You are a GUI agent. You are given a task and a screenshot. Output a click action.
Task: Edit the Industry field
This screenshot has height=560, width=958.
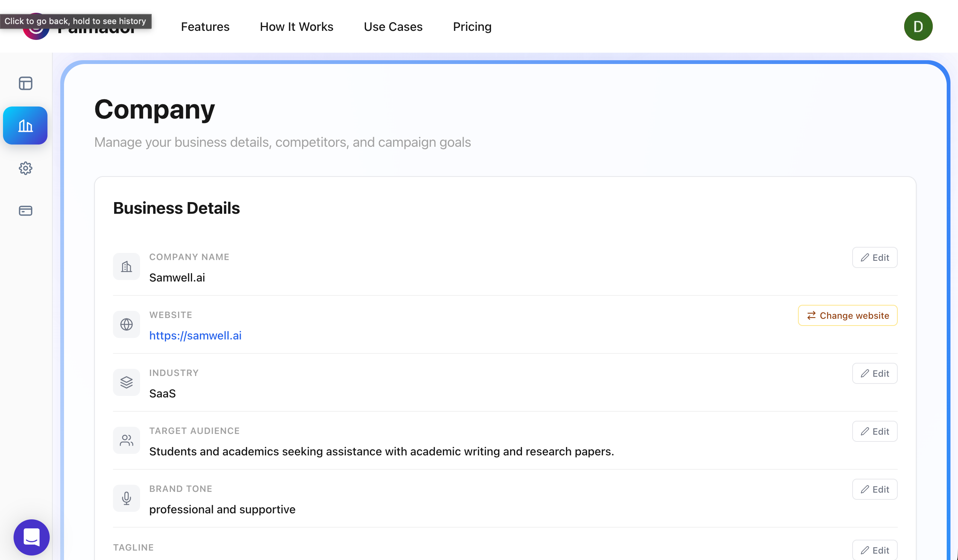point(875,373)
